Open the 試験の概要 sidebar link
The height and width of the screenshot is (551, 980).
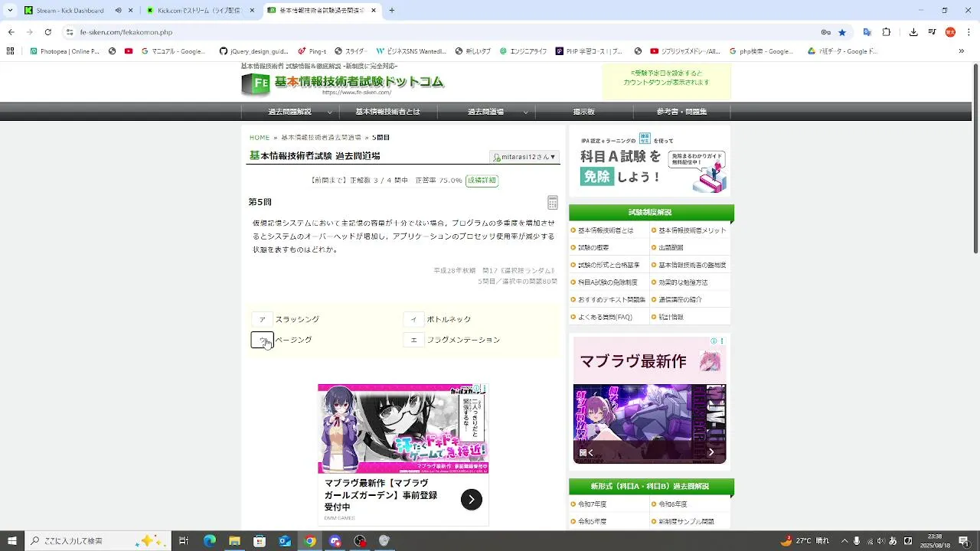[x=593, y=248]
